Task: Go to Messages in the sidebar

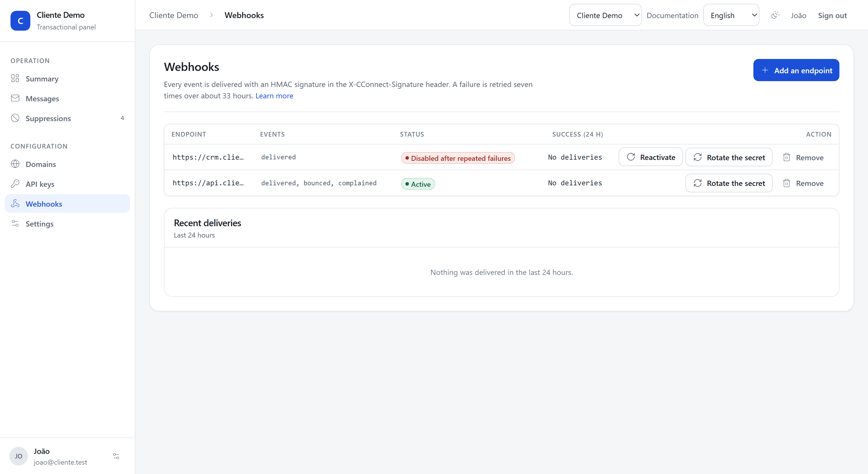Action: point(67,98)
